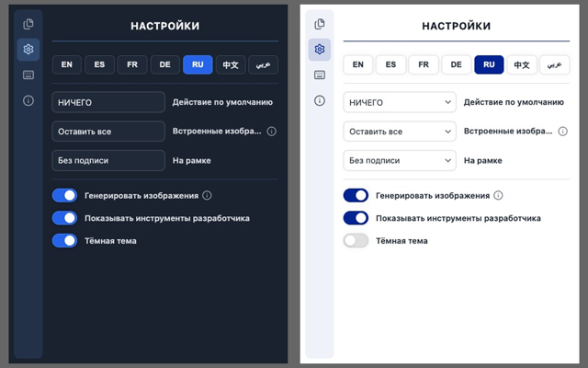Toggle Генерировать изображения switch in light panel

(356, 195)
